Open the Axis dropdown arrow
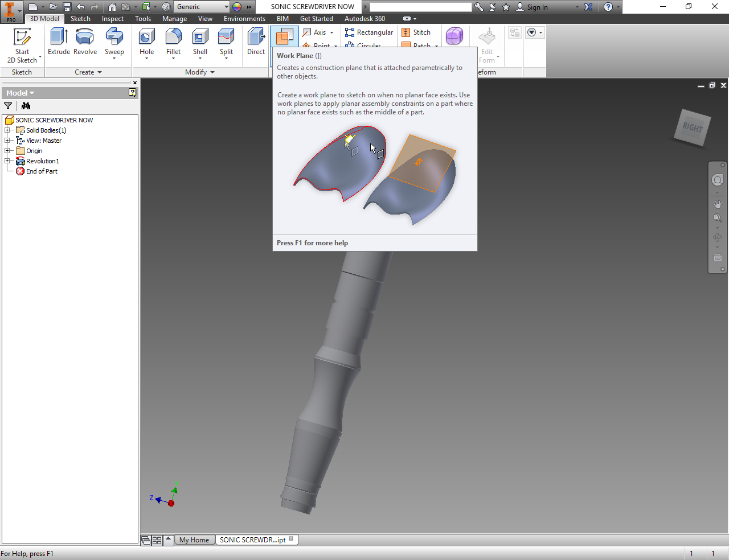 pos(332,32)
